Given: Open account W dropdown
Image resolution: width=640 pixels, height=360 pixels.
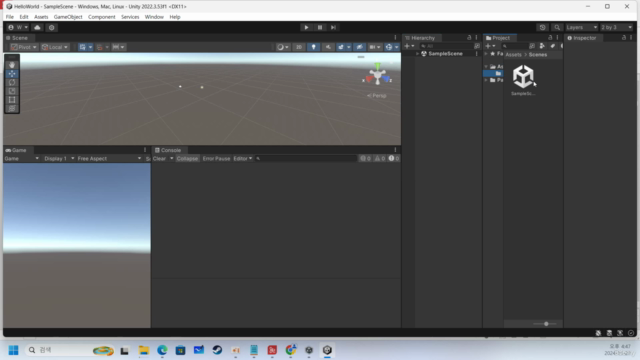Looking at the screenshot, I should (x=18, y=27).
